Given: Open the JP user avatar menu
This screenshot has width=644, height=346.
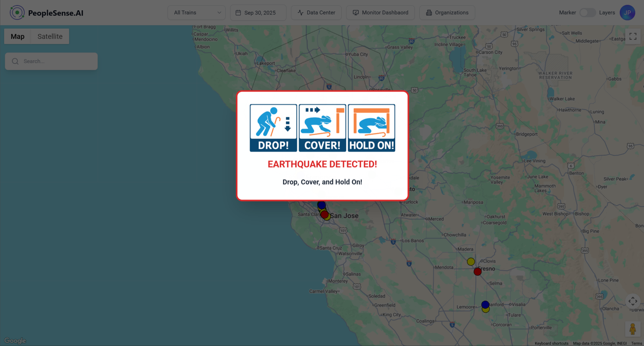Looking at the screenshot, I should (627, 12).
